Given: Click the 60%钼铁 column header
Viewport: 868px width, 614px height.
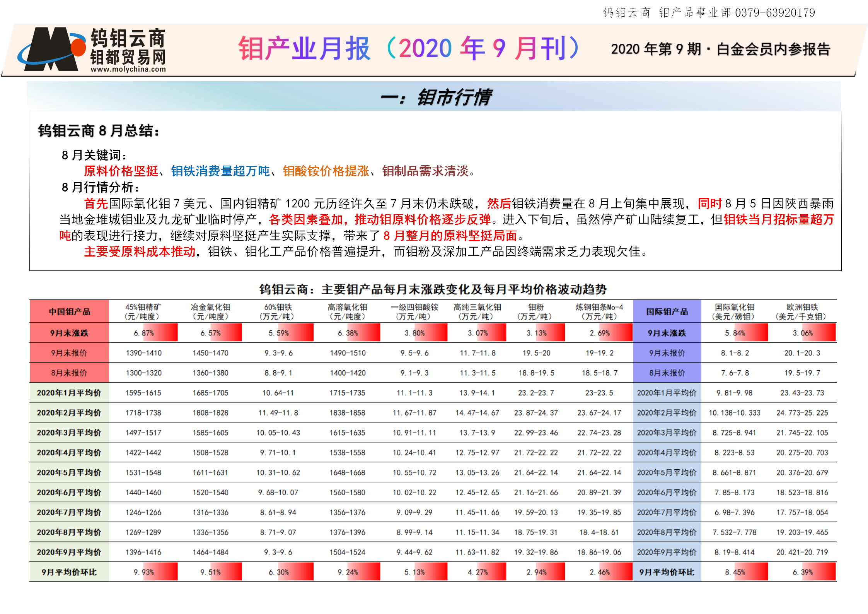Looking at the screenshot, I should click(278, 312).
